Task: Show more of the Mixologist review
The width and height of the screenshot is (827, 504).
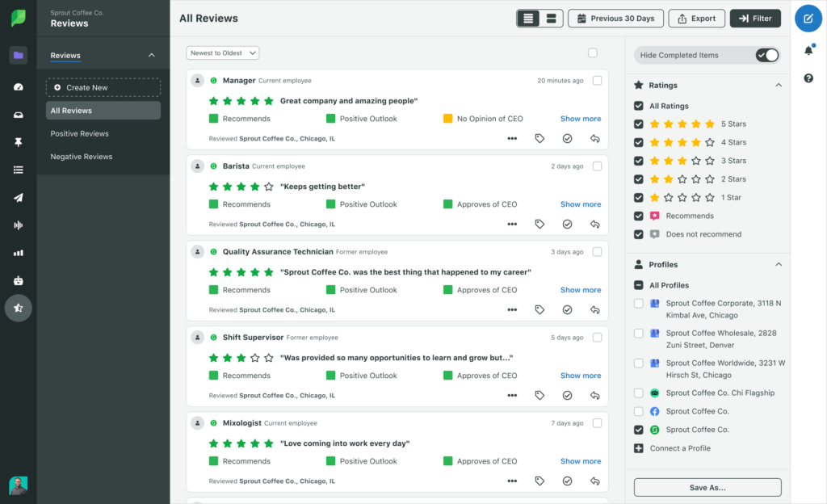Action: coord(581,460)
